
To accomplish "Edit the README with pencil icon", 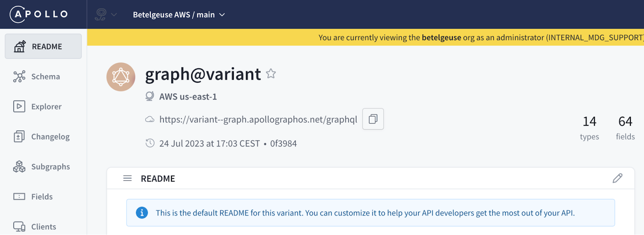I will click(x=617, y=178).
